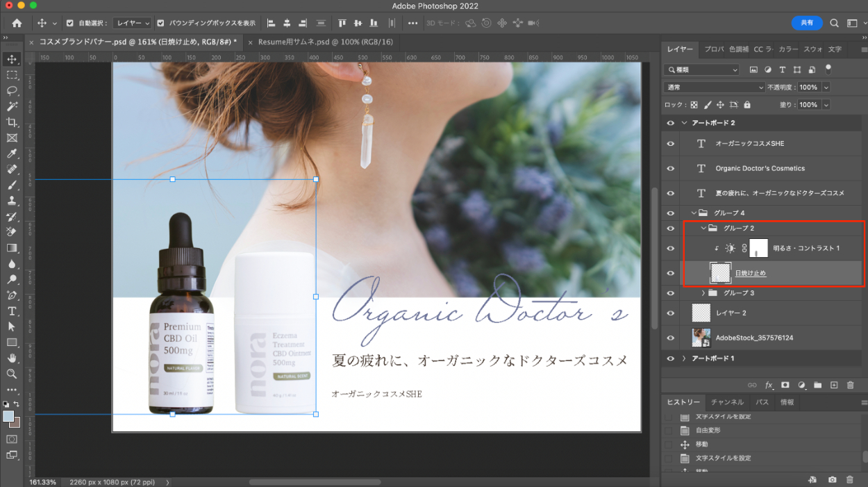
Task: Choose the Horizontal Type tool
Action: [12, 311]
